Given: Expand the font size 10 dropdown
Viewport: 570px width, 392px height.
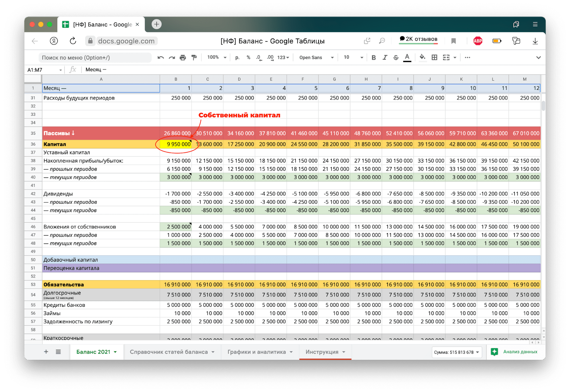Looking at the screenshot, I should click(x=353, y=57).
